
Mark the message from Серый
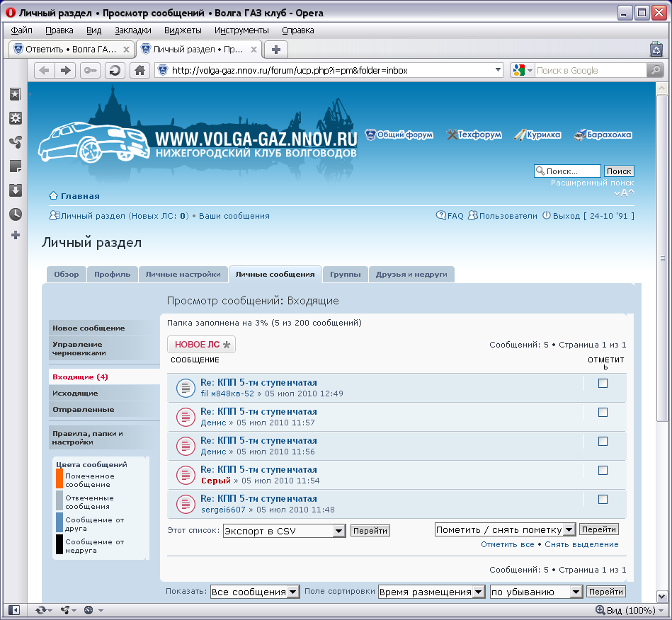tap(603, 470)
